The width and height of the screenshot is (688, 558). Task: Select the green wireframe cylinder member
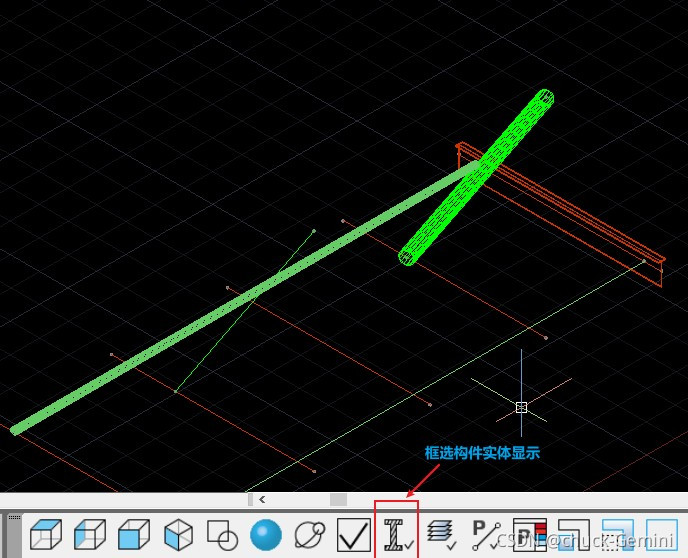(x=475, y=178)
